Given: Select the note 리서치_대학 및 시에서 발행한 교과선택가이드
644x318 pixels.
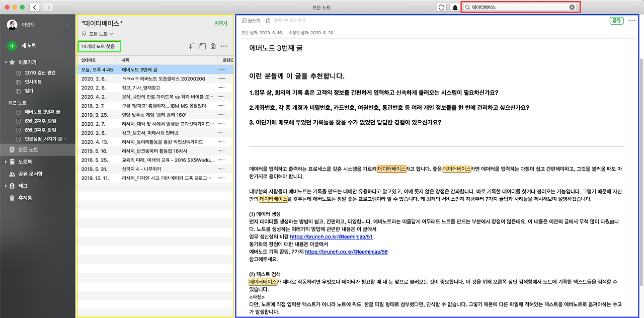Looking at the screenshot, I should click(x=155, y=124).
